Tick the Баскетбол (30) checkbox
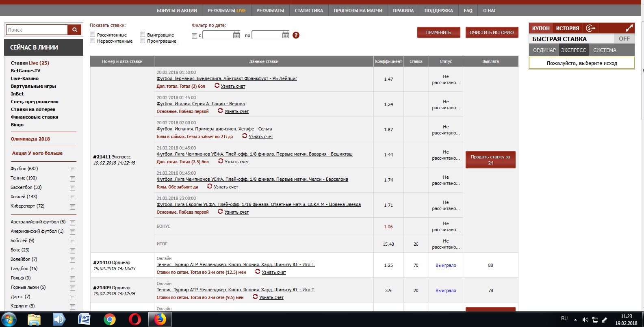The width and height of the screenshot is (644, 327). point(72,188)
